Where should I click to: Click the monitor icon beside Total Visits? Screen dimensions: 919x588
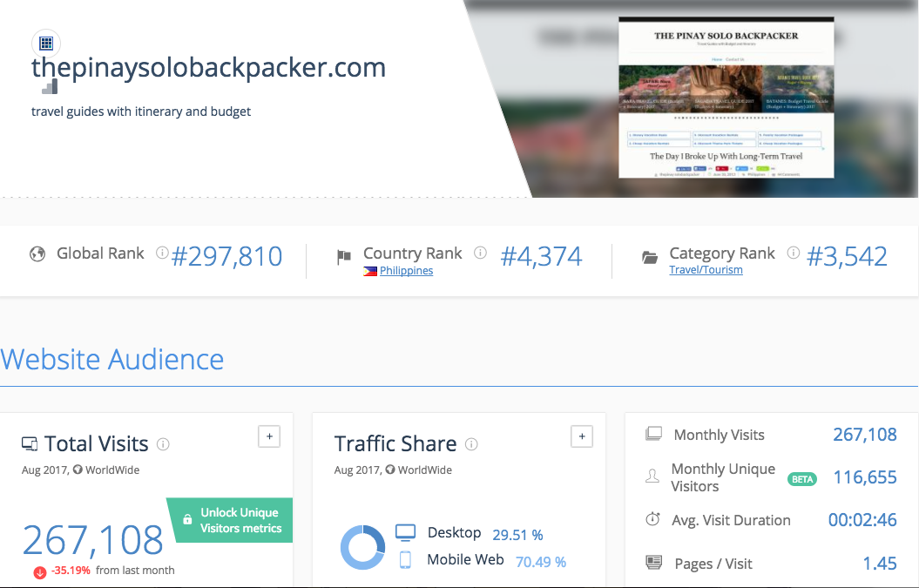[30, 443]
